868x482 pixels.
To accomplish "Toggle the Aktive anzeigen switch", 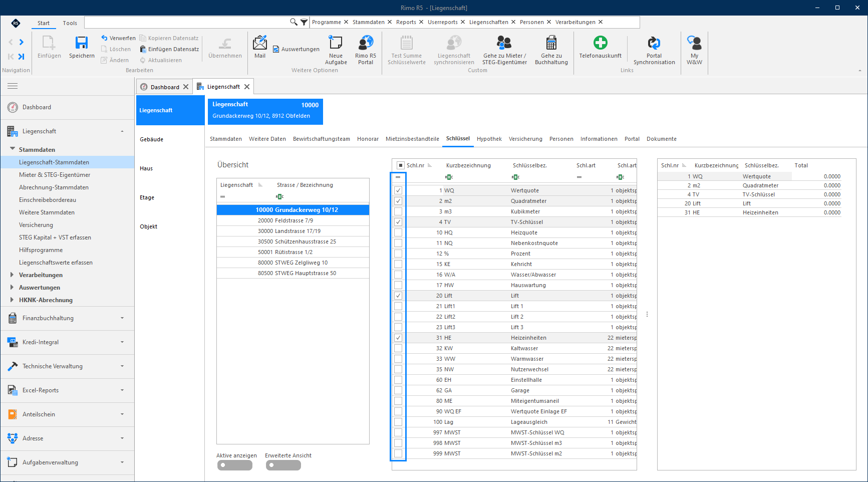I will click(x=234, y=465).
